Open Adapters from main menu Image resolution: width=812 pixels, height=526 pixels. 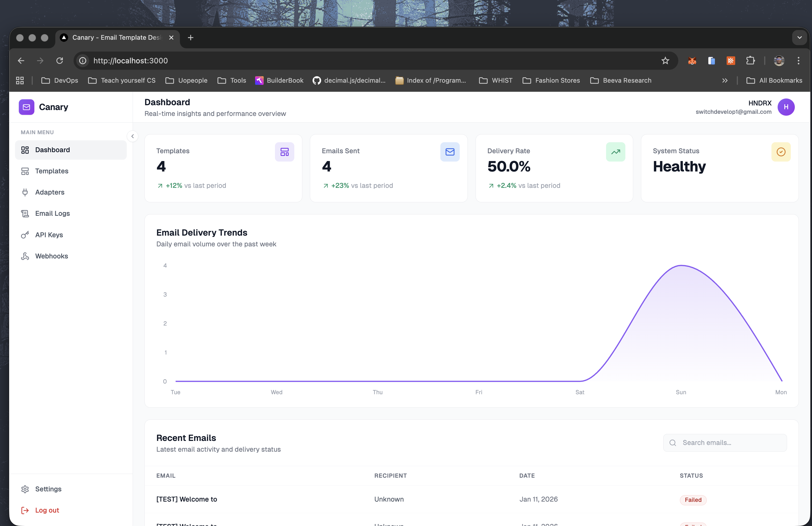pos(49,192)
